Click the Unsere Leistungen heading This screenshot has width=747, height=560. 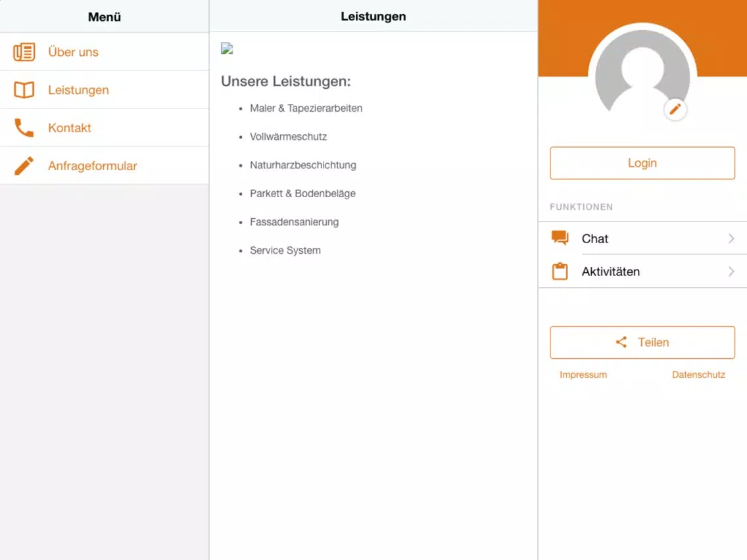[286, 82]
